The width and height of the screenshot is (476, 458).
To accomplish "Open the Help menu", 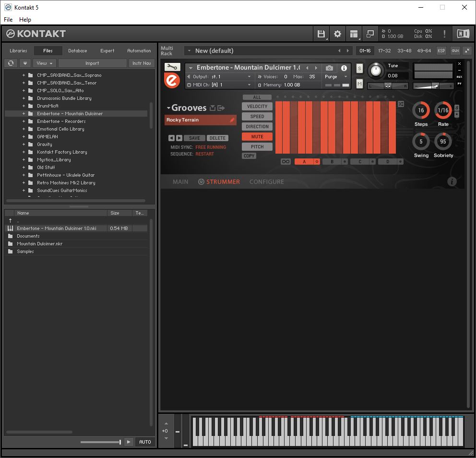I will 25,19.
